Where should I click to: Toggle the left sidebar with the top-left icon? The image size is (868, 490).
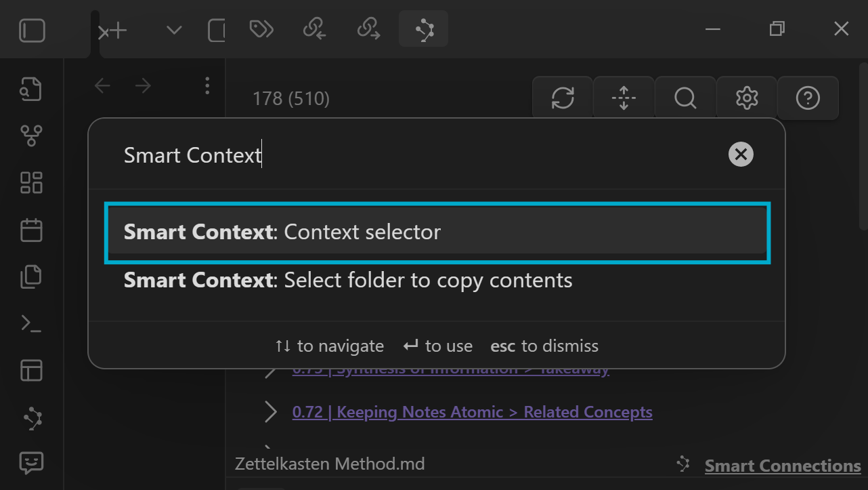tap(31, 29)
